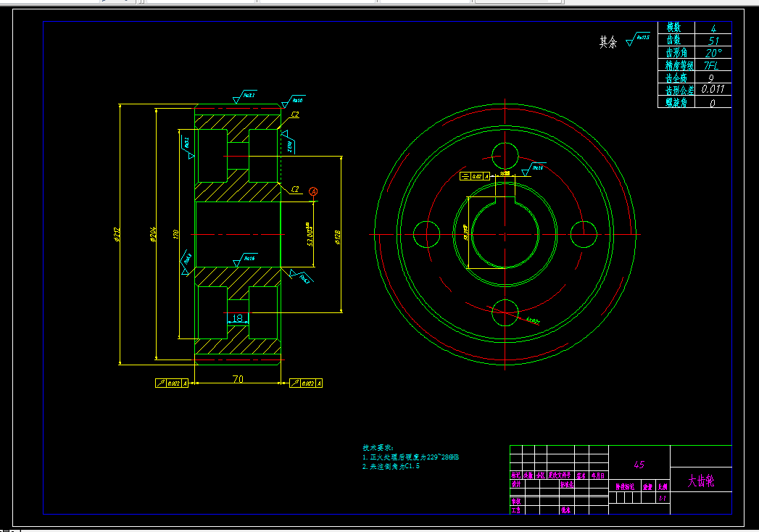Select the 70 width dimension text
Viewport: 759px width, 532px height.
pos(239,379)
